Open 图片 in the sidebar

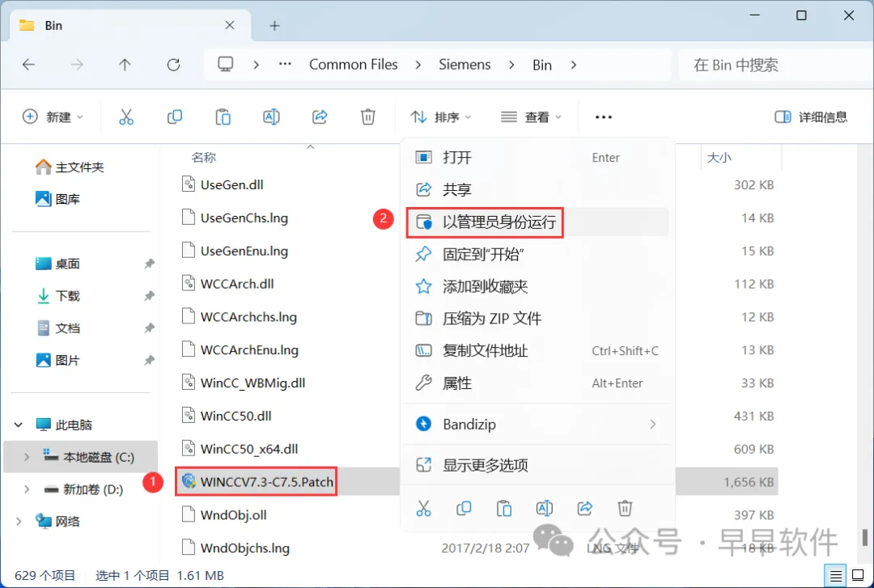click(58, 360)
